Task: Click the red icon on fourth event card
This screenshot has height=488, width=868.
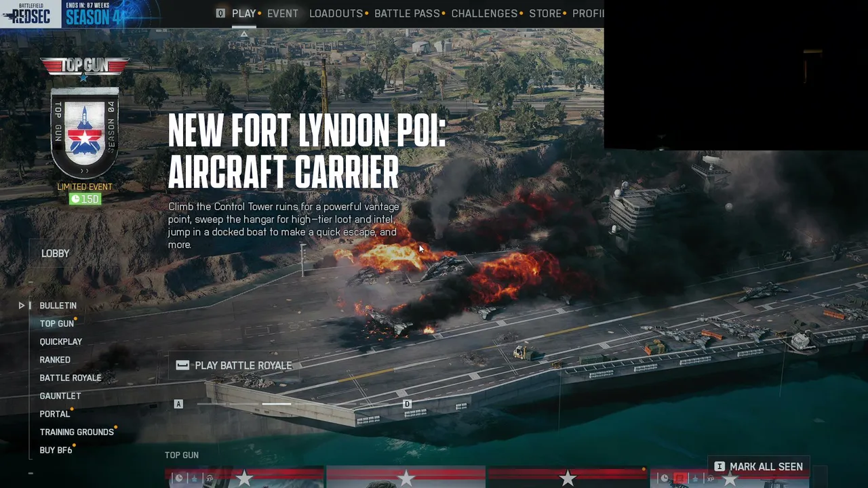Action: (x=680, y=479)
